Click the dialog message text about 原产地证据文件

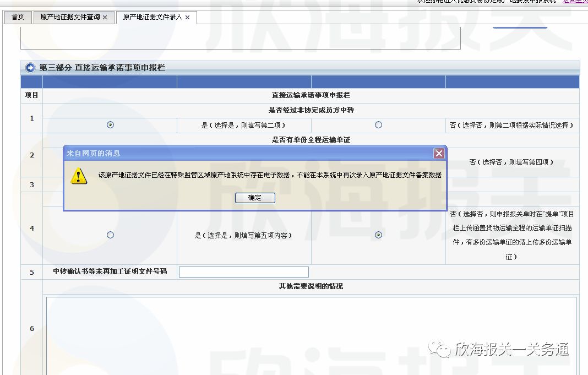(x=270, y=175)
